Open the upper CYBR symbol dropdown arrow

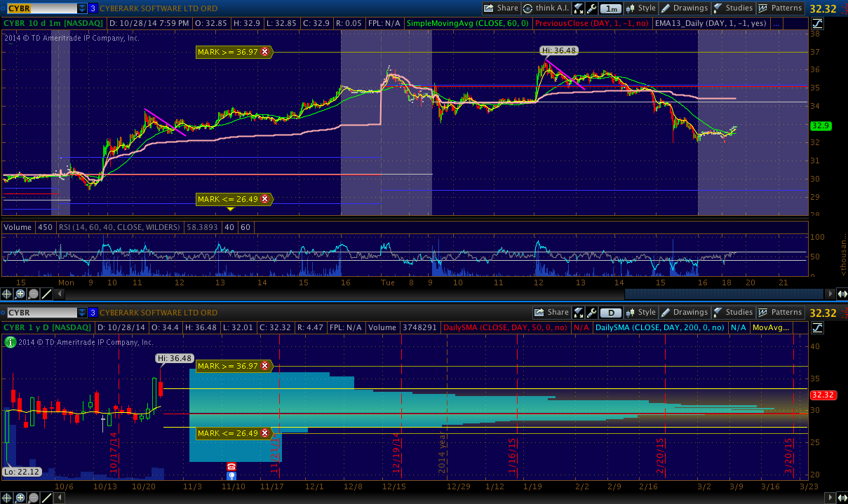click(x=82, y=8)
